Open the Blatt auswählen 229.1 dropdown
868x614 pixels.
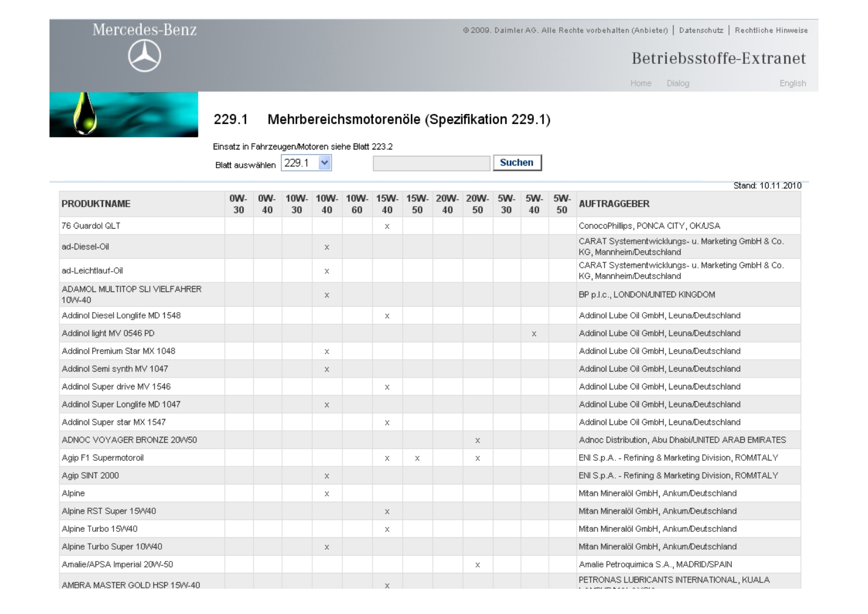306,163
